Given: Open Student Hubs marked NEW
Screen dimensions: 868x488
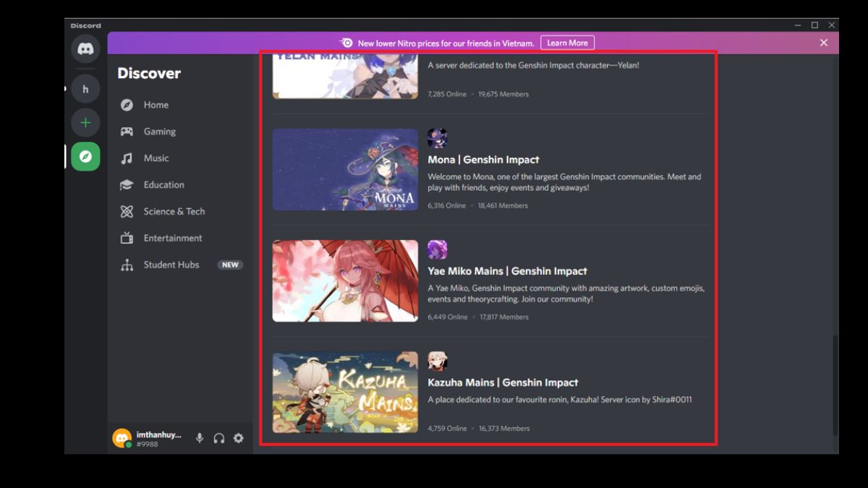Looking at the screenshot, I should 171,265.
